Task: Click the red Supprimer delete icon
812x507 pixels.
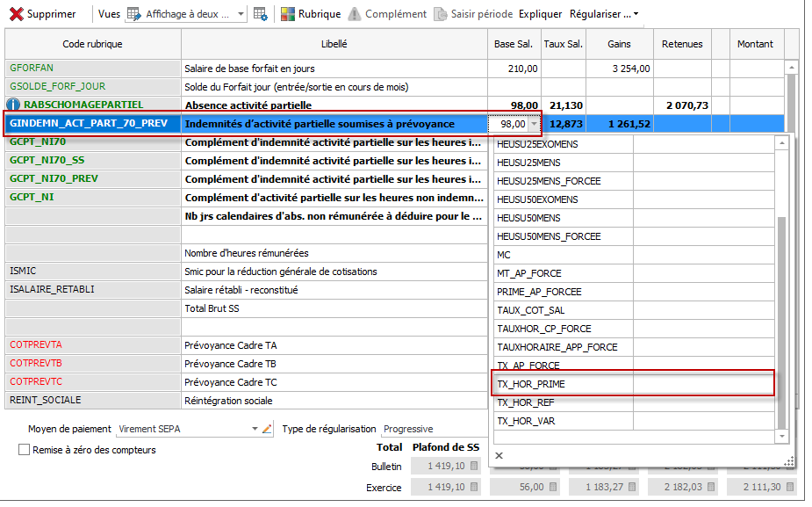Action: pyautogui.click(x=16, y=14)
